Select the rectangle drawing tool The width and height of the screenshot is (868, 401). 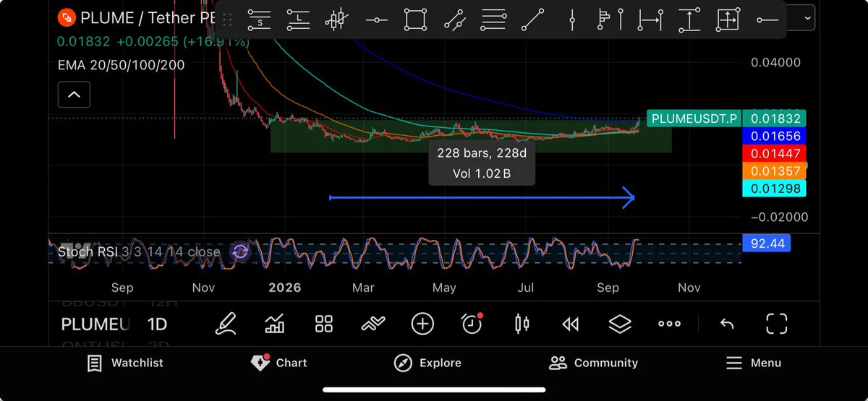click(x=415, y=20)
